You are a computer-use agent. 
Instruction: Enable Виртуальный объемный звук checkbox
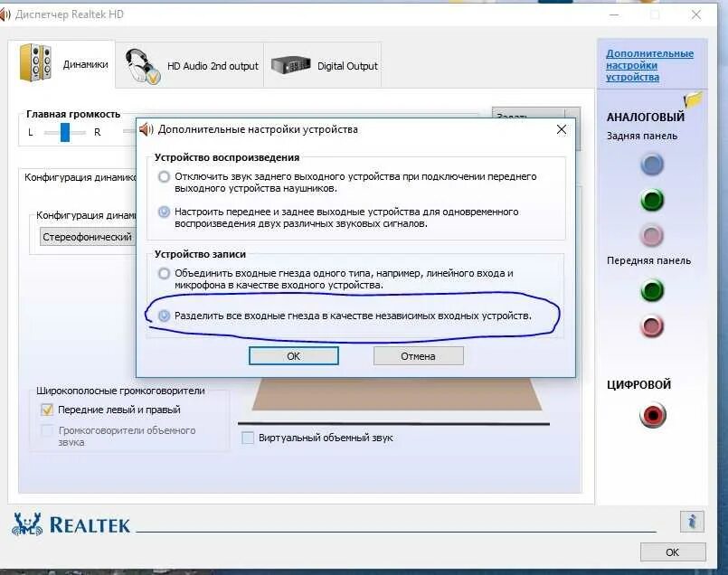(x=248, y=438)
